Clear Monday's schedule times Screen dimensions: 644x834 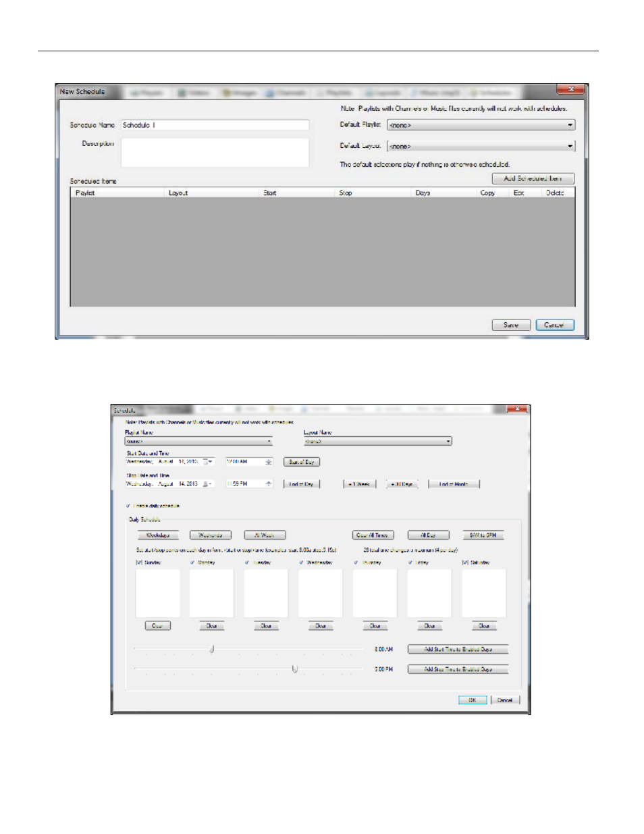click(x=212, y=626)
